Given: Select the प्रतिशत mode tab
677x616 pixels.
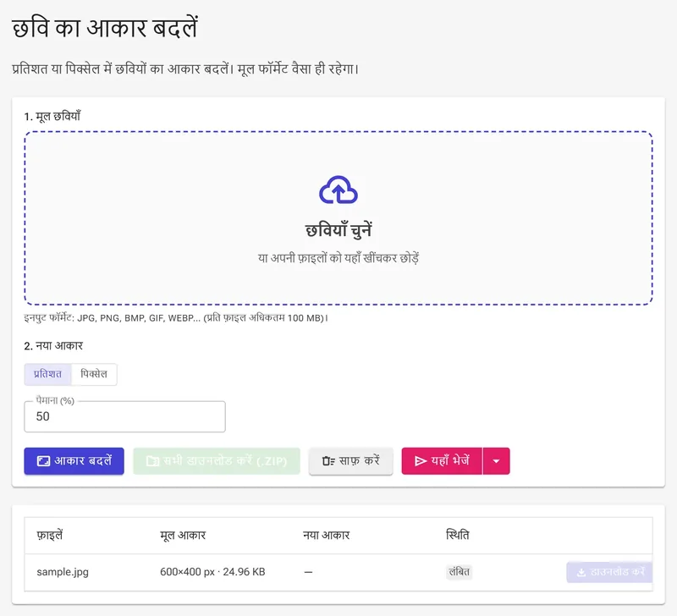Looking at the screenshot, I should (47, 374).
